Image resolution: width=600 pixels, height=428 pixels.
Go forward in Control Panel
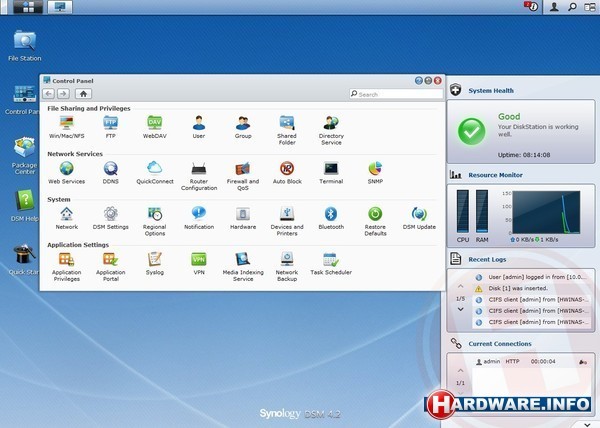click(x=64, y=93)
